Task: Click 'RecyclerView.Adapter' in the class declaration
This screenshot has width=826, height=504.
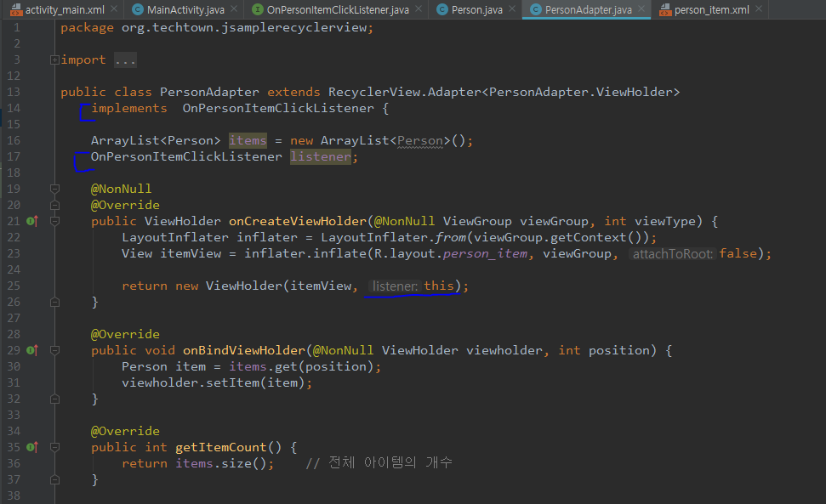Action: 405,92
